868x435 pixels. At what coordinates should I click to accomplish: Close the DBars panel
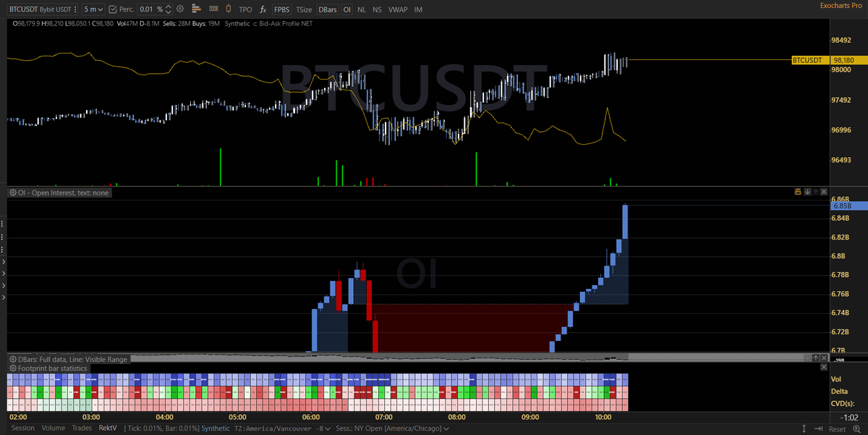pyautogui.click(x=824, y=358)
